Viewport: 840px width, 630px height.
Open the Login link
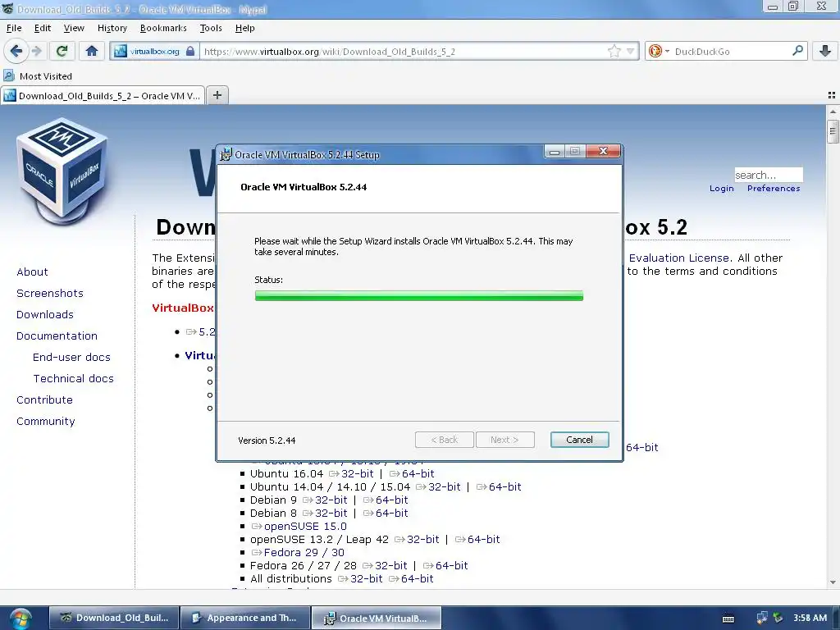[x=722, y=188]
